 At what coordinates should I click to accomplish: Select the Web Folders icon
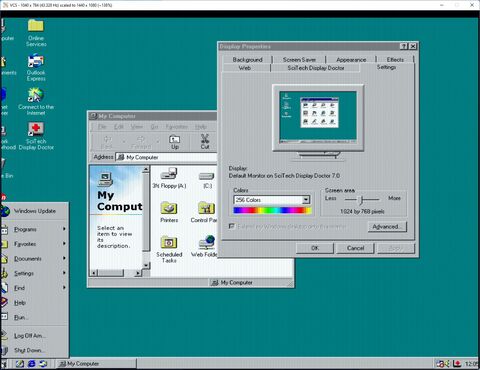click(205, 247)
